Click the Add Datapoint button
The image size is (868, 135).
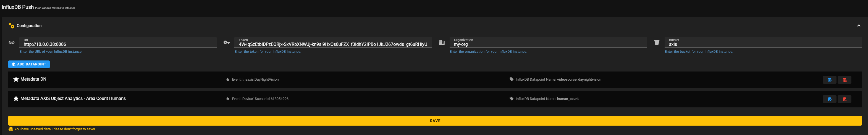tap(29, 64)
